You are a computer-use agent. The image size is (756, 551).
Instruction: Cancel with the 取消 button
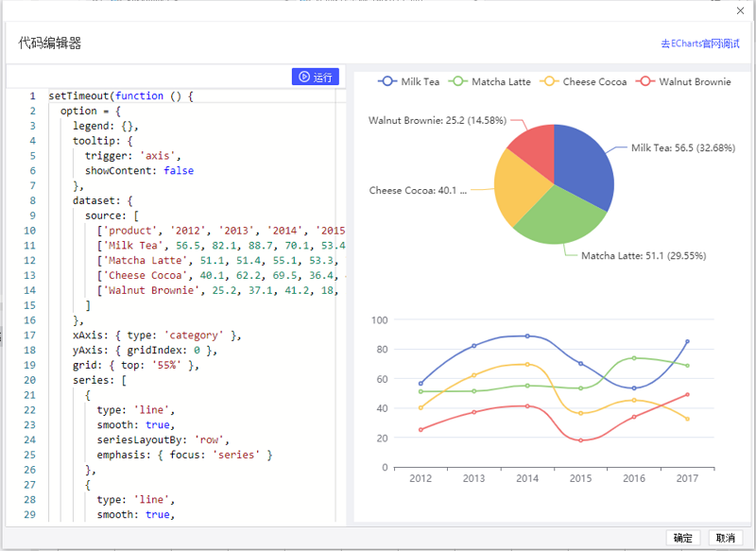(725, 538)
